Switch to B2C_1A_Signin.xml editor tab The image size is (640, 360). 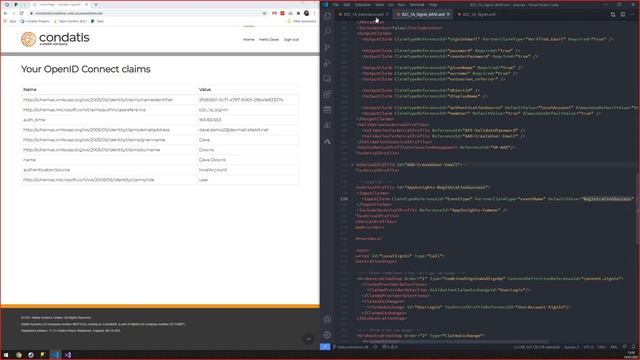[x=479, y=14]
